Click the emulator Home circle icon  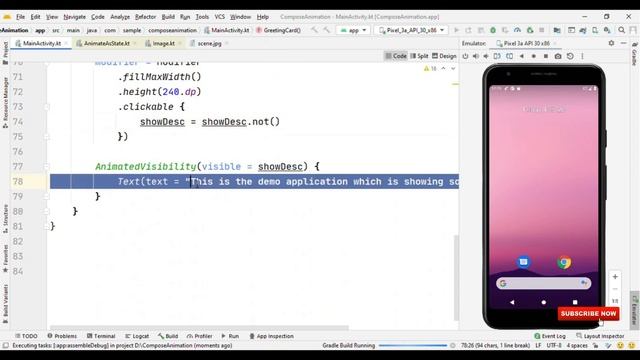point(533,56)
